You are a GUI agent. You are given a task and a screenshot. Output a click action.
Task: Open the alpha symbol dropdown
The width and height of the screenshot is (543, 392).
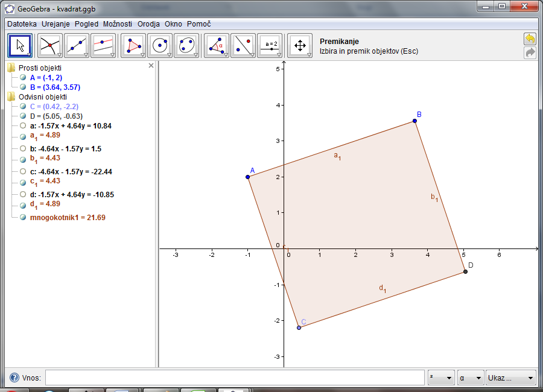click(x=471, y=378)
